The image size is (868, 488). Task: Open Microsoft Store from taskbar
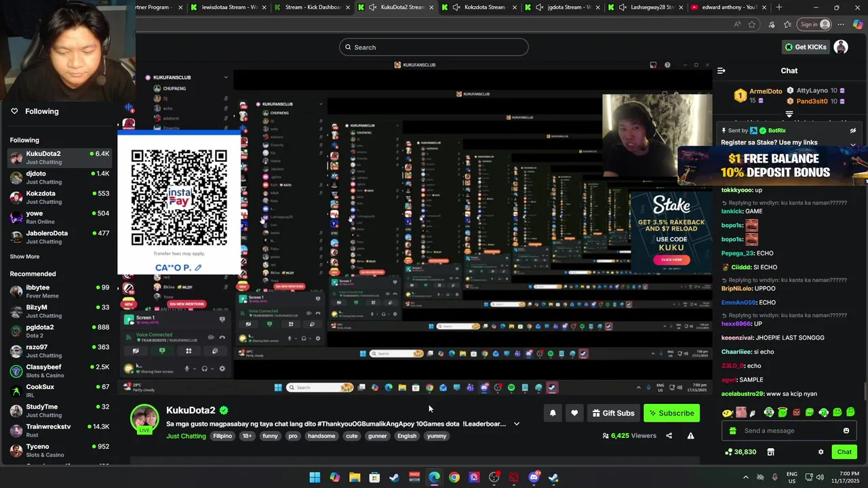(x=374, y=477)
